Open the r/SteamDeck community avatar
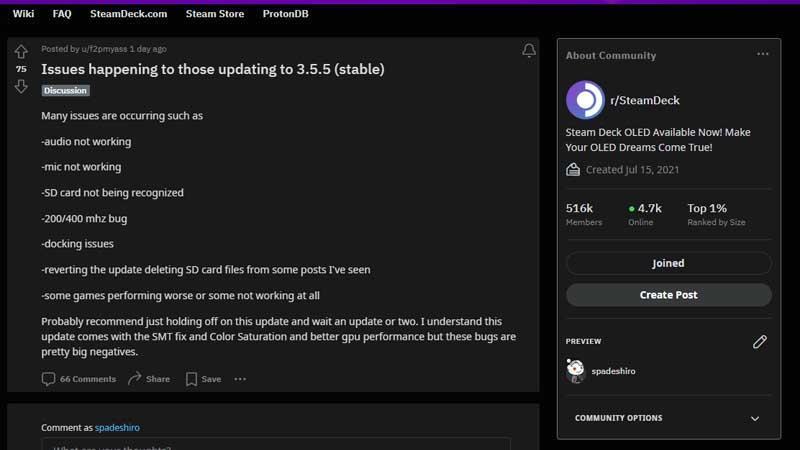 coord(585,100)
